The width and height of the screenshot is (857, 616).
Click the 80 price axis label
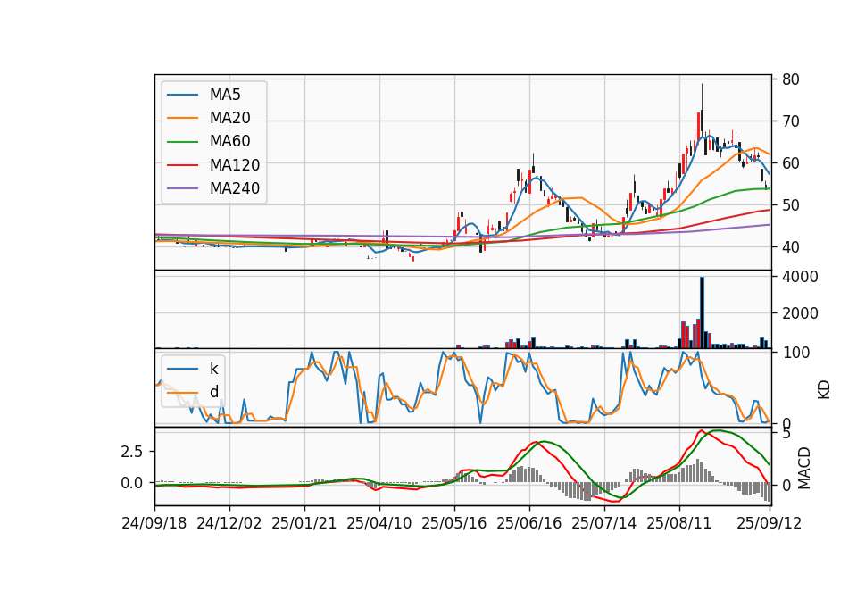pos(790,79)
